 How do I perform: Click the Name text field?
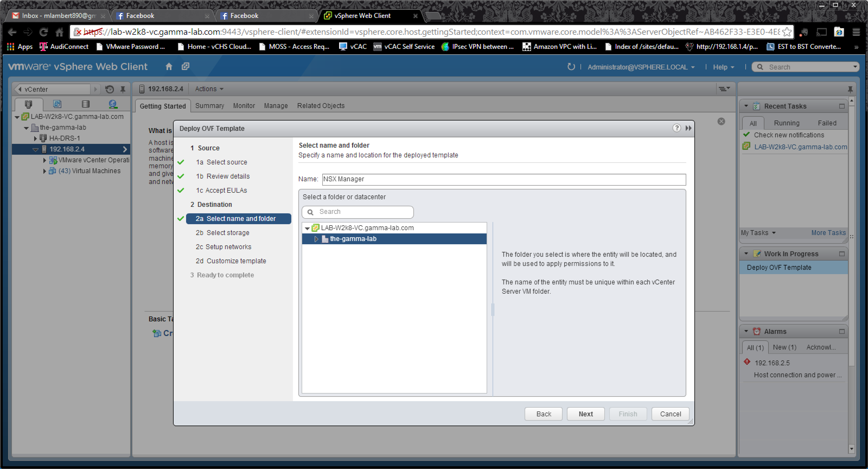tap(503, 179)
